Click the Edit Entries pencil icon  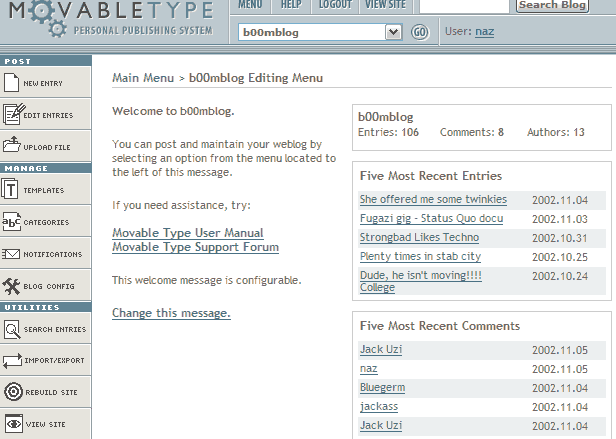pos(14,114)
